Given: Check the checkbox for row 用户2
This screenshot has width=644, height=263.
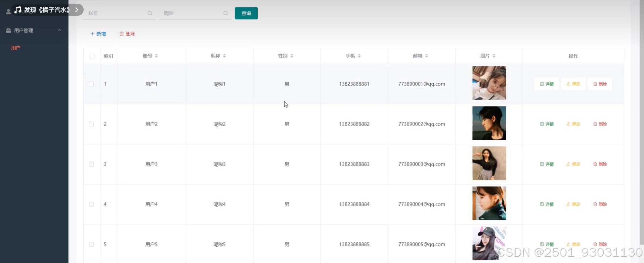Looking at the screenshot, I should point(91,124).
